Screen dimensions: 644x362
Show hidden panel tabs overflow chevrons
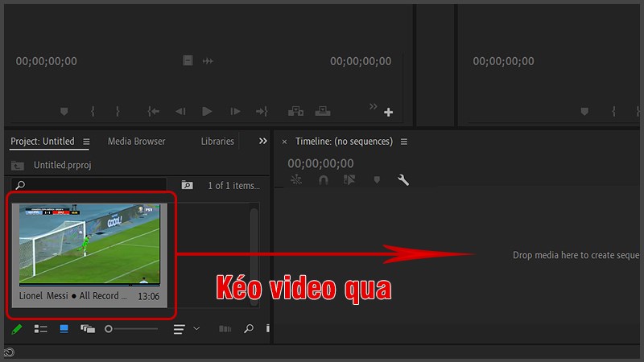pos(263,142)
